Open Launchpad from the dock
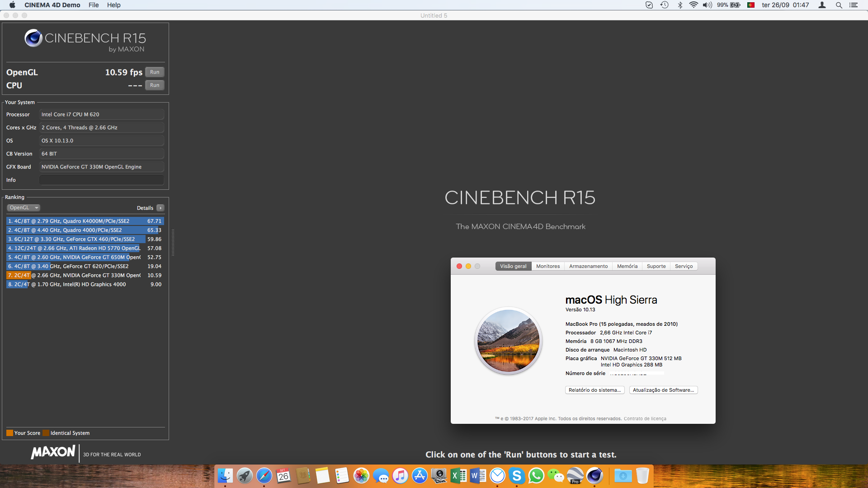 pos(245,475)
